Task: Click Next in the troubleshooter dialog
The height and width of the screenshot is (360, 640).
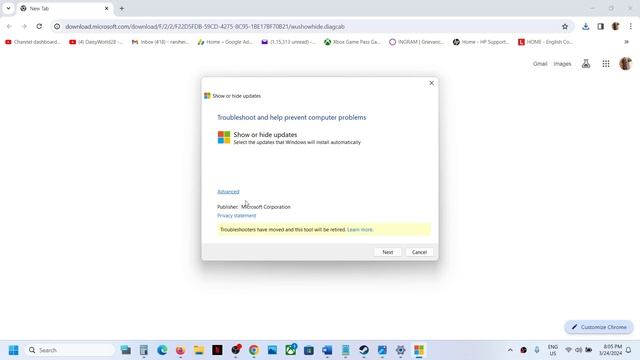Action: (x=387, y=252)
